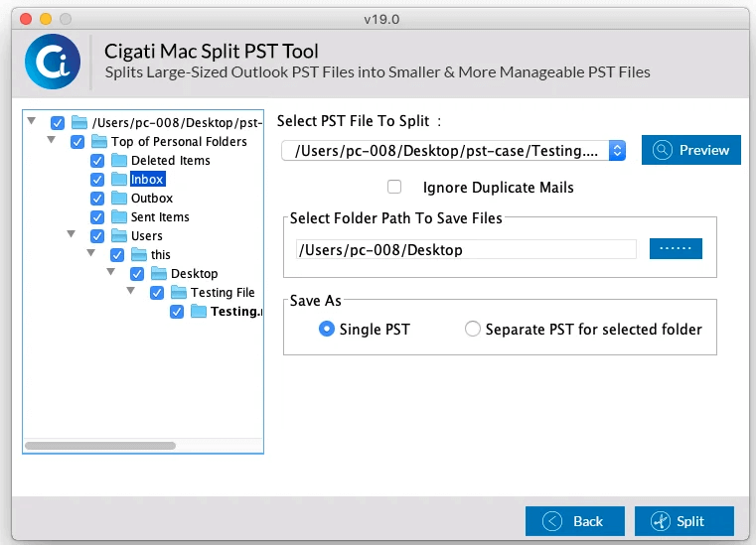Click the folder icon beside Sent Items
This screenshot has width=756, height=545.
(x=118, y=216)
